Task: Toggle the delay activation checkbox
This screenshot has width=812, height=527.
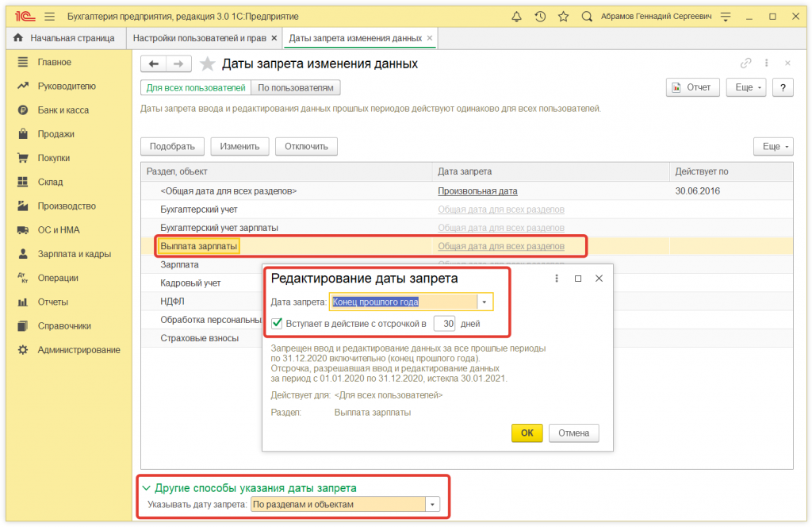Action: pos(277,323)
